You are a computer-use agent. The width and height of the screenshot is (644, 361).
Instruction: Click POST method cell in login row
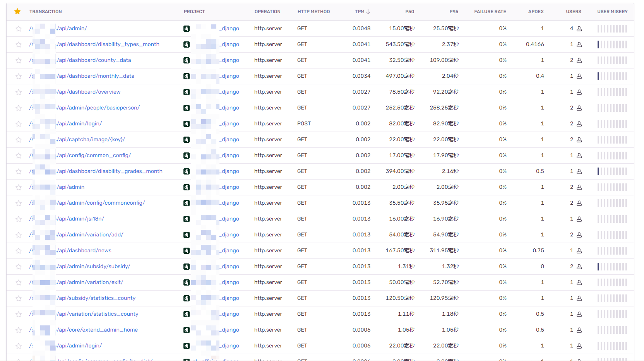point(304,123)
